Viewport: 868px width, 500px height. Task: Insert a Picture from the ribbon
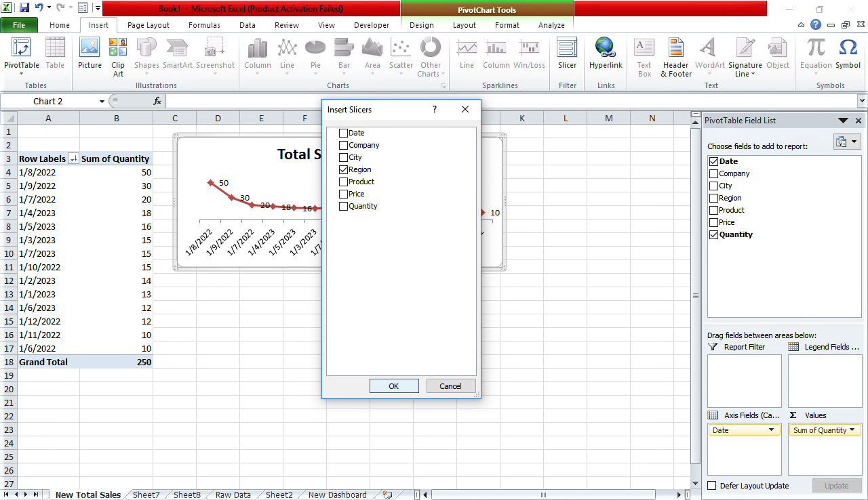coord(90,54)
